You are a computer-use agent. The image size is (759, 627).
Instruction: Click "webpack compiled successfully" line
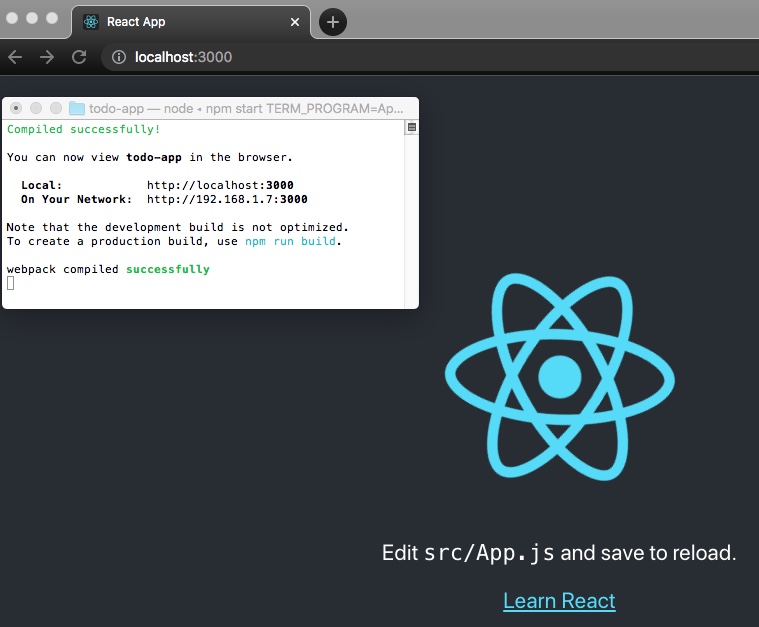pyautogui.click(x=108, y=269)
